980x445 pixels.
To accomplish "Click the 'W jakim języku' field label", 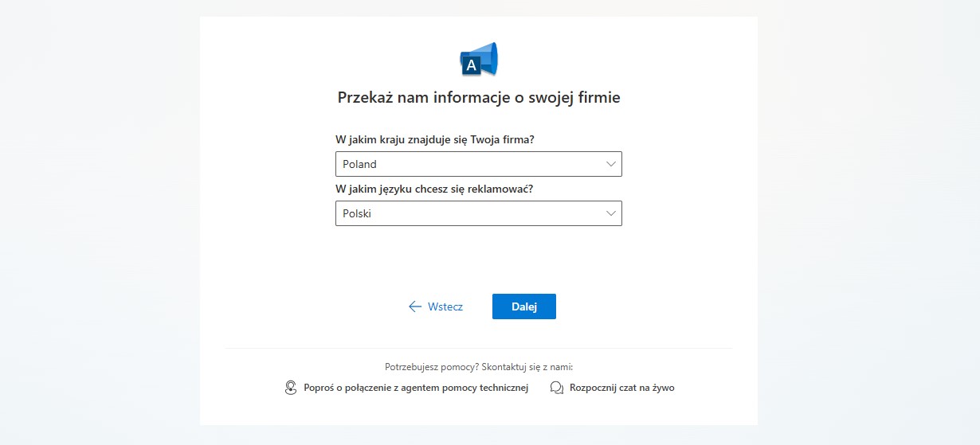I will tap(434, 189).
